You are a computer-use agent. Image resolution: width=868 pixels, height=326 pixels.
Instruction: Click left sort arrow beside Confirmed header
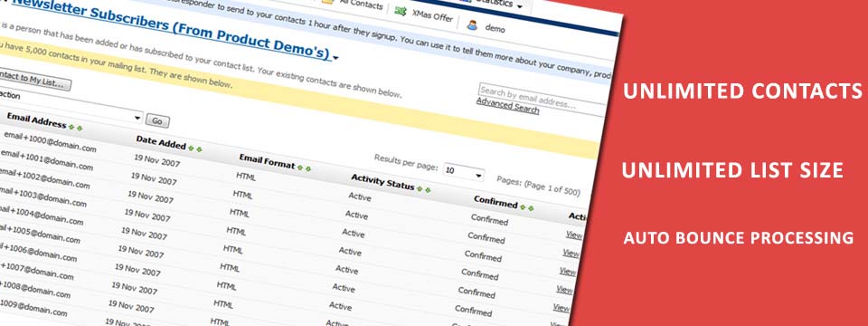[x=523, y=206]
